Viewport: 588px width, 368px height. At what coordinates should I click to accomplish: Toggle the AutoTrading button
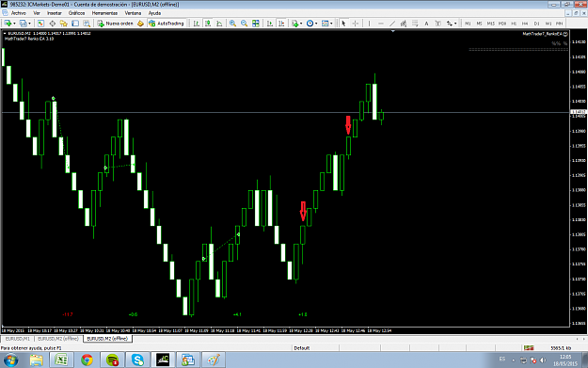(167, 24)
